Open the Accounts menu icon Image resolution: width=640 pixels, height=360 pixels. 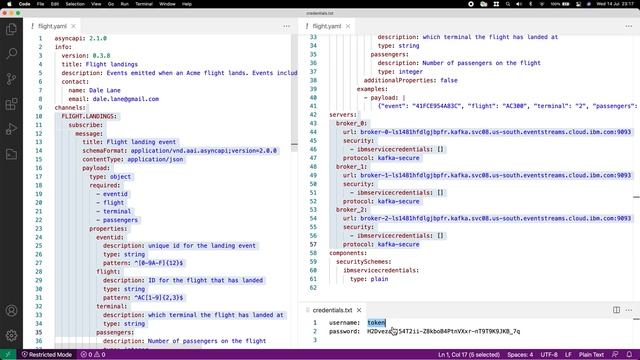click(11, 311)
